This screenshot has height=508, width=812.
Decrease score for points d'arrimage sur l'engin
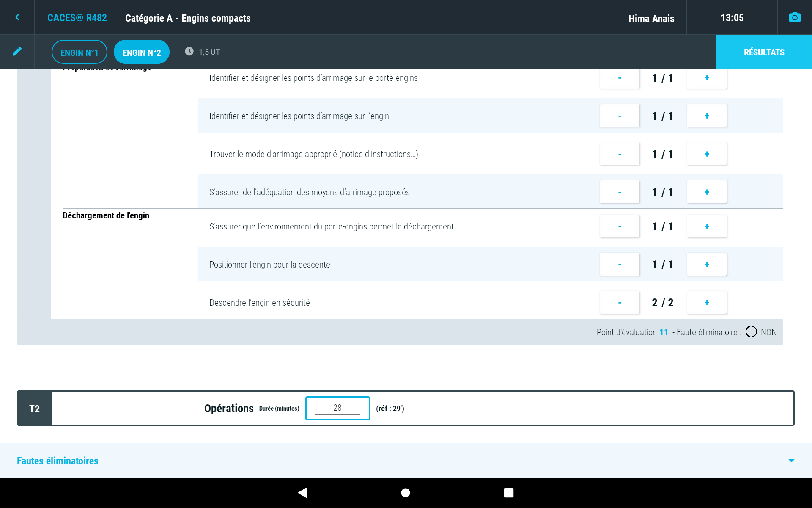point(620,116)
